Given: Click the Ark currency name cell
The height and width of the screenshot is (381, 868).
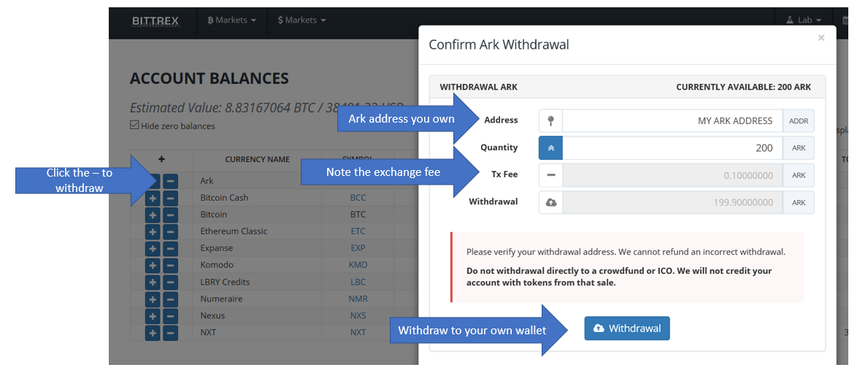Looking at the screenshot, I should (x=207, y=181).
